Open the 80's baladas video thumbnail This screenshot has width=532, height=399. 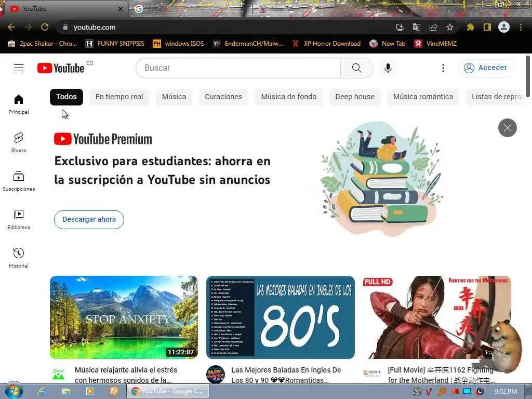coord(281,317)
